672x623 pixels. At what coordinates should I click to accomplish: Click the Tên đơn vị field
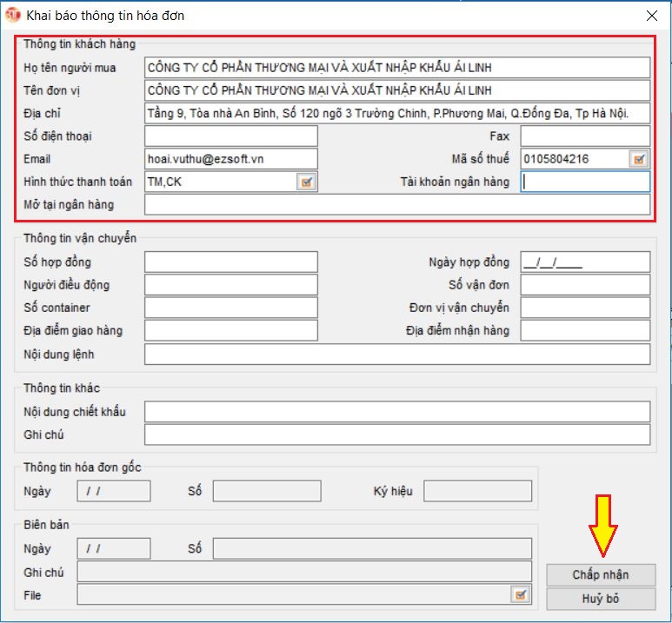point(397,90)
